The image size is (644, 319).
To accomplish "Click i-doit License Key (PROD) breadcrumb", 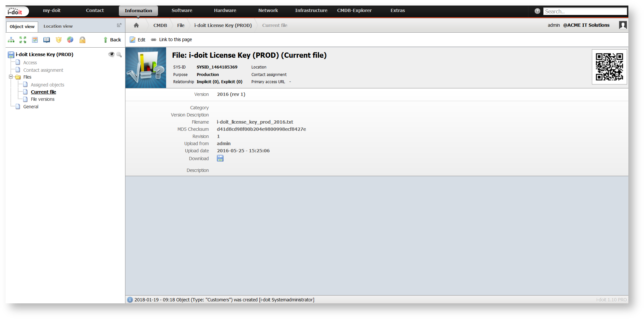I will pyautogui.click(x=223, y=25).
